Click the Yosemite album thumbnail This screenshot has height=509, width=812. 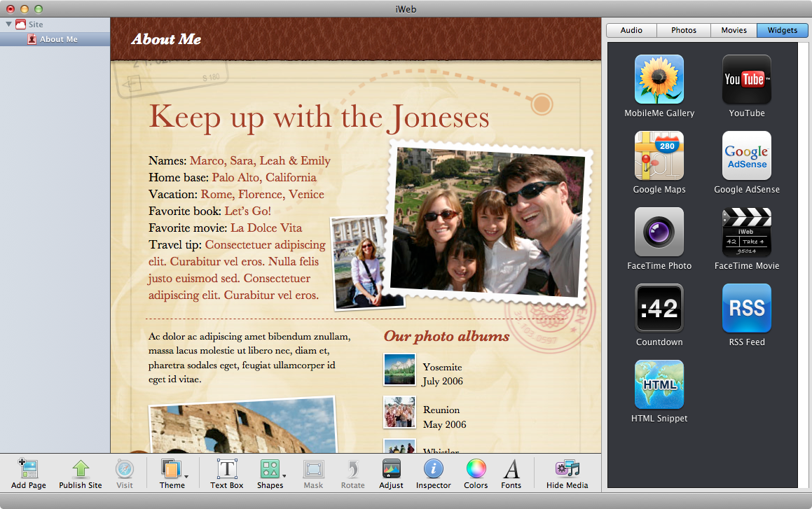tap(399, 370)
